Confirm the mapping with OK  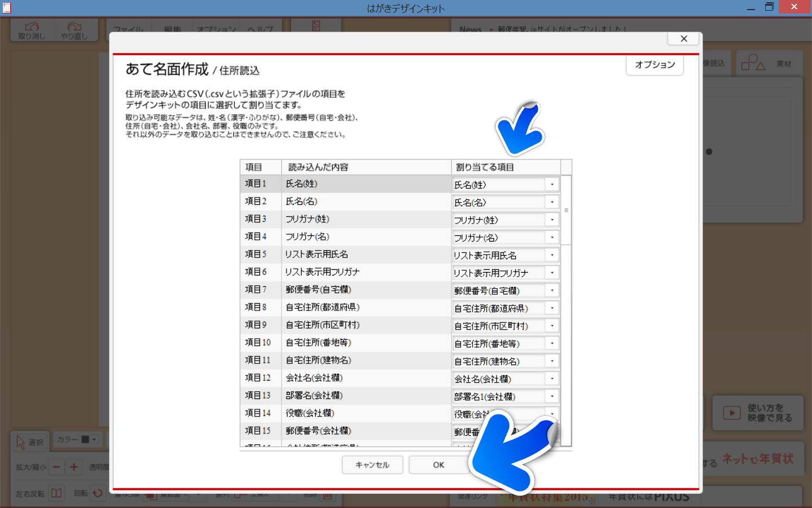pos(438,465)
